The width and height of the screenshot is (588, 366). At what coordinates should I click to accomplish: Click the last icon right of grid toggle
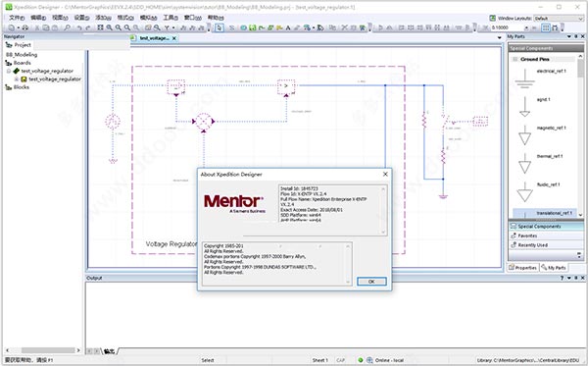[x=555, y=27]
